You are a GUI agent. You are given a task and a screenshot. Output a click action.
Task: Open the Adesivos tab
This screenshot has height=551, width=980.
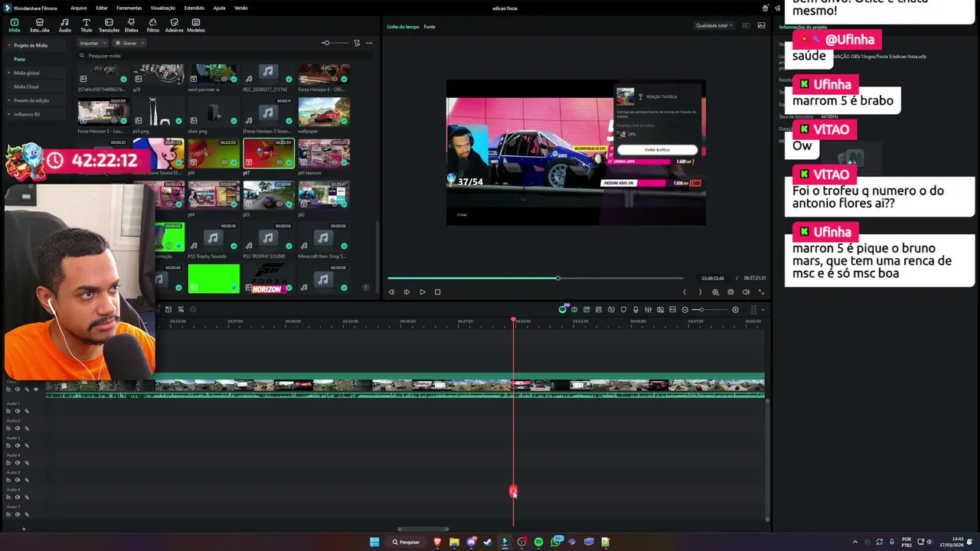point(174,25)
